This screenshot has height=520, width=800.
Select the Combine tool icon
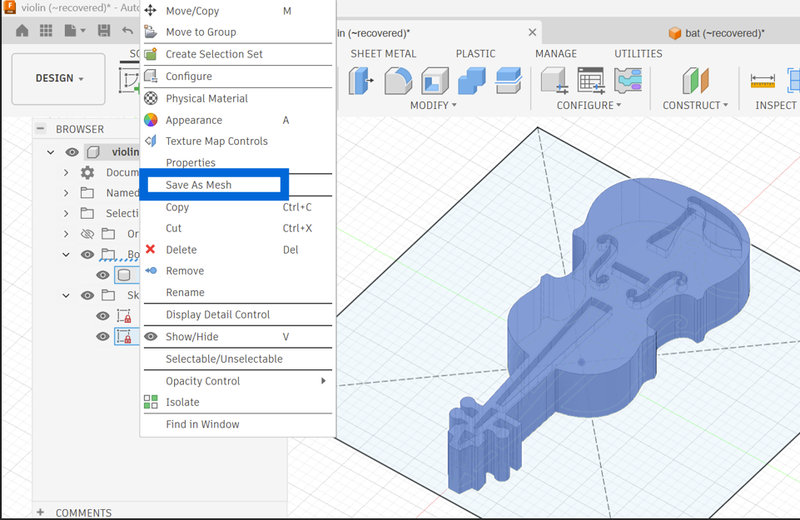471,81
